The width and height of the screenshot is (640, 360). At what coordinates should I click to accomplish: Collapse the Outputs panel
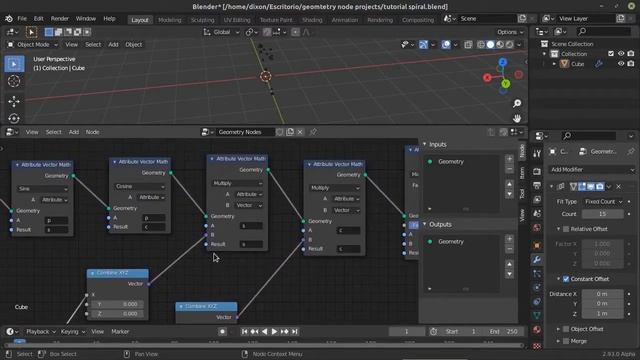pos(424,224)
